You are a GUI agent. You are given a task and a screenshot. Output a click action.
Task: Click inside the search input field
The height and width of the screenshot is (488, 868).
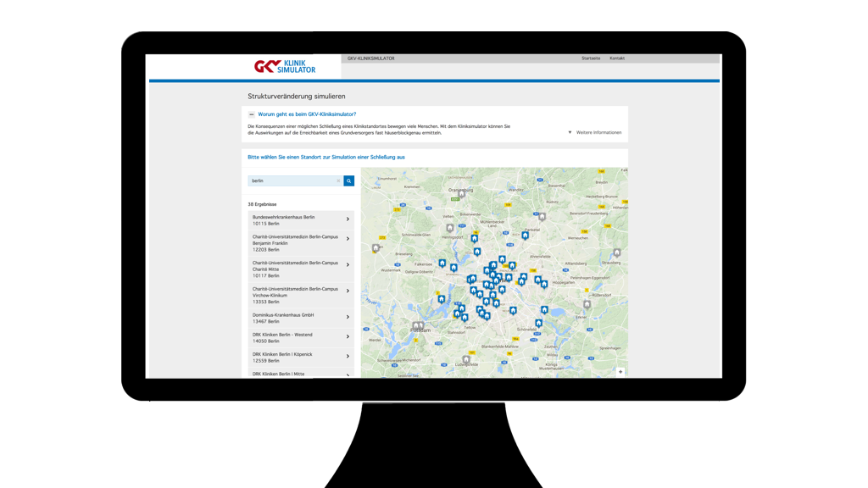(288, 180)
